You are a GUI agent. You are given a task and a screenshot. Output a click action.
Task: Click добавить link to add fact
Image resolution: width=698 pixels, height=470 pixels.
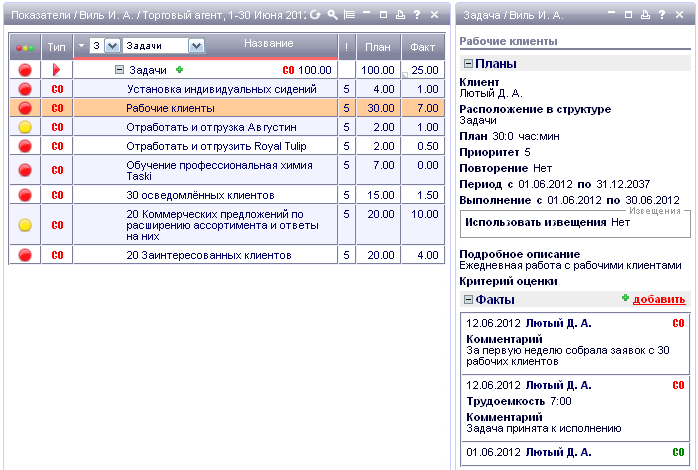coord(659,300)
